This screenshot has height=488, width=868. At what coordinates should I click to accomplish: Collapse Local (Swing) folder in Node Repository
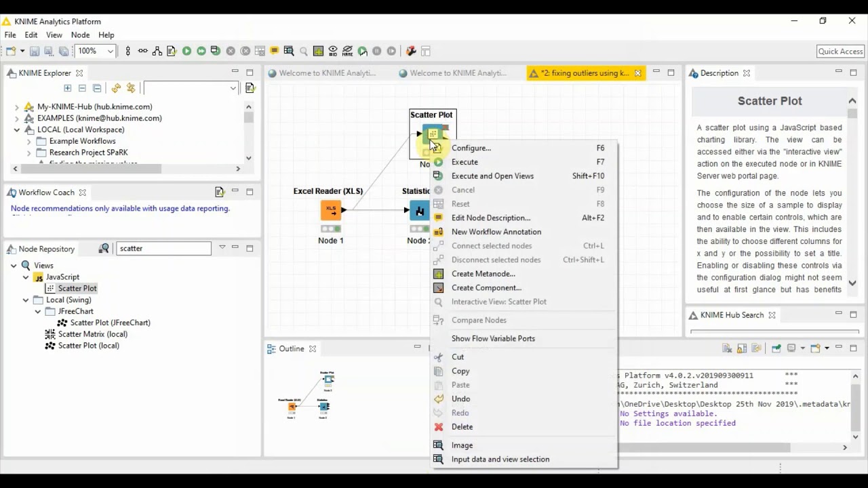point(26,300)
